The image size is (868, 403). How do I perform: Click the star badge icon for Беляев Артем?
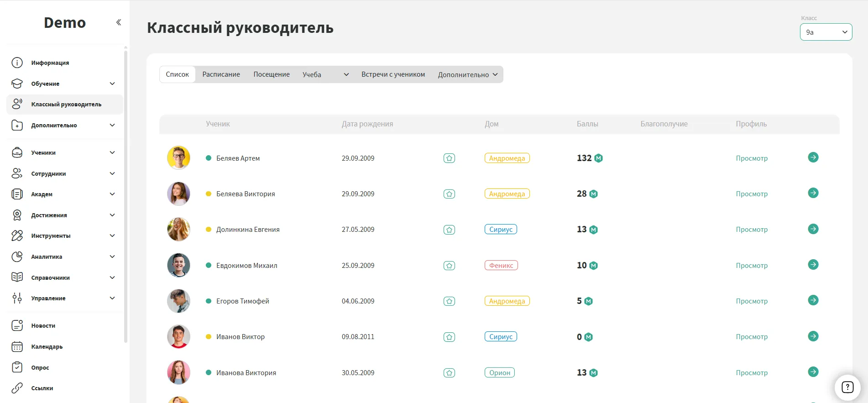click(449, 158)
